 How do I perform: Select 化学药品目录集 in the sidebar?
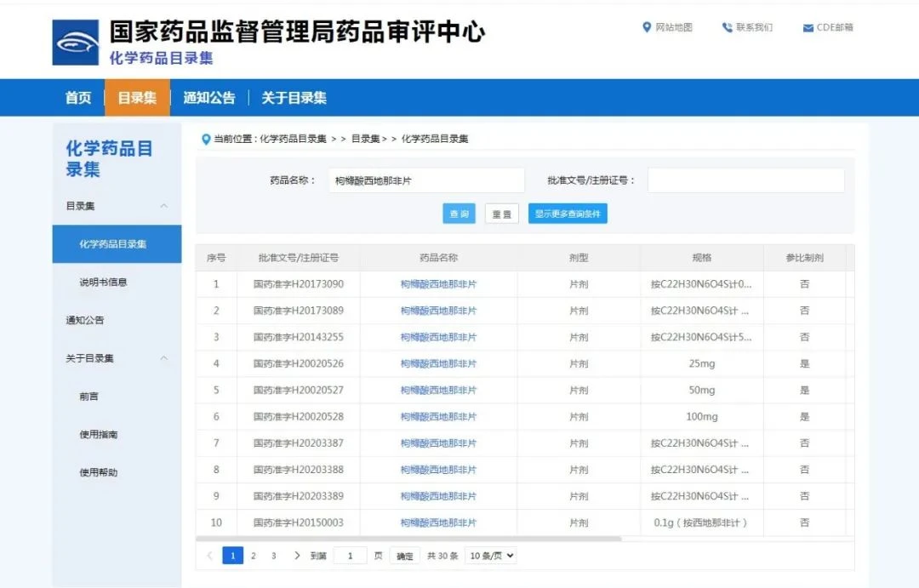(x=117, y=244)
